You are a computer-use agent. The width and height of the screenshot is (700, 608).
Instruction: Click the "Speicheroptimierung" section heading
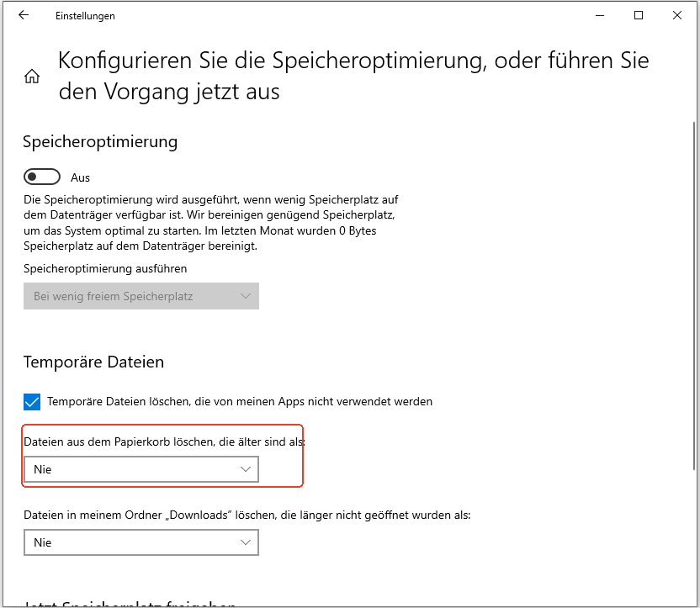click(x=100, y=141)
